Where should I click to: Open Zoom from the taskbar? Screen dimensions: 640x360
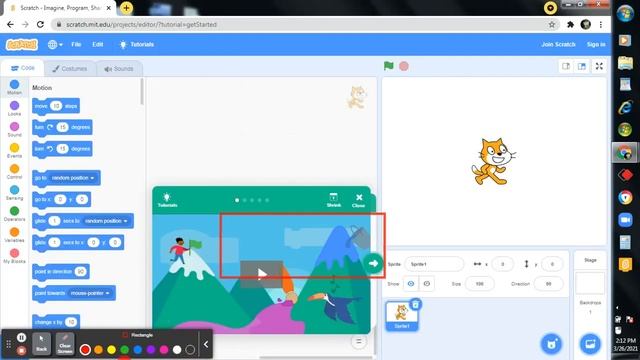coord(625,220)
